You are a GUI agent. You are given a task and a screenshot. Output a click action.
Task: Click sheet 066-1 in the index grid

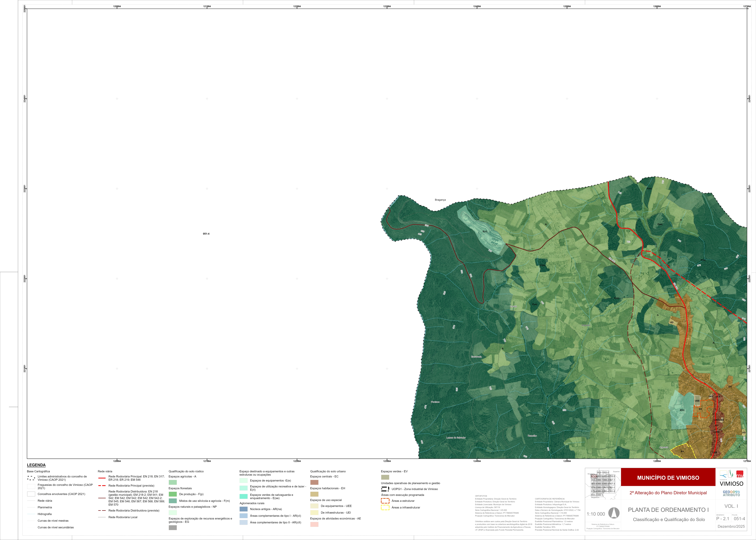600,480
